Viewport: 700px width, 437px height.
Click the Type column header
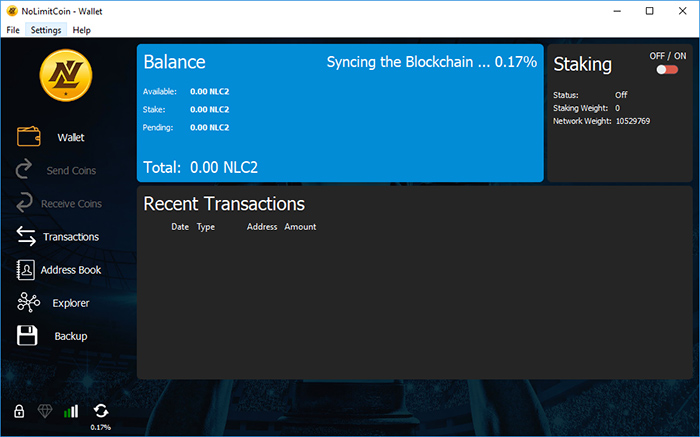206,227
